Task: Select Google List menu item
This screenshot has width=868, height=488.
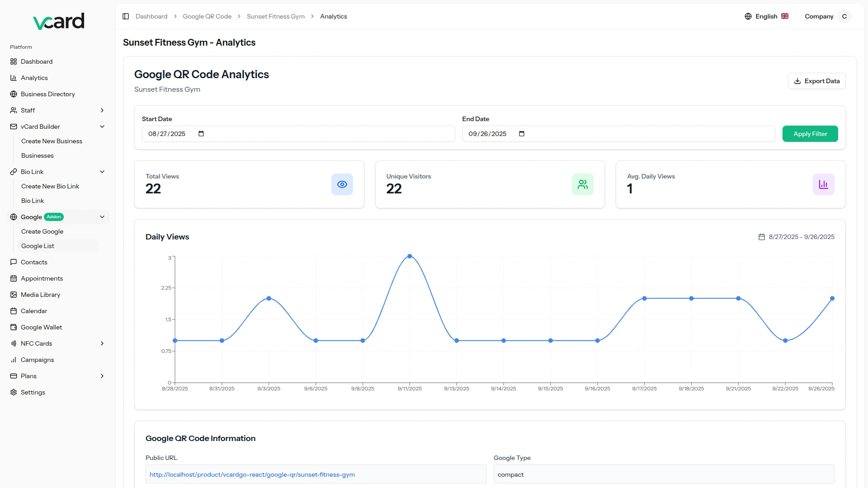Action: coord(38,246)
